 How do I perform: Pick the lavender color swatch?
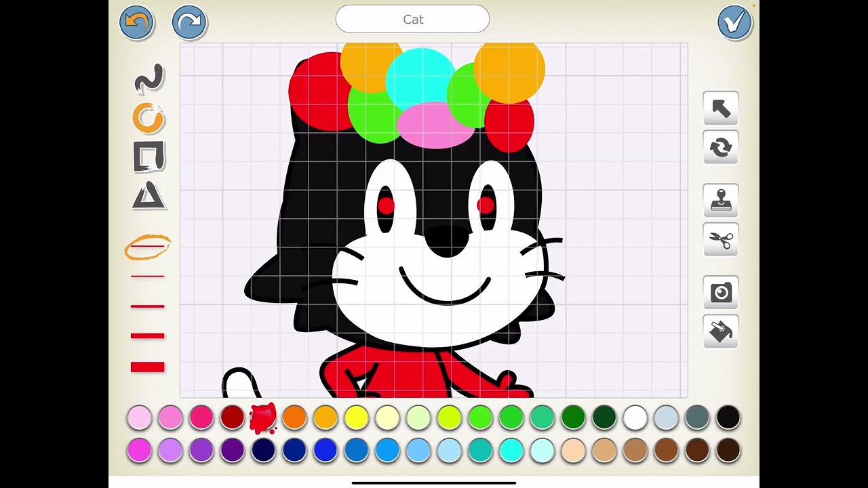coord(170,450)
